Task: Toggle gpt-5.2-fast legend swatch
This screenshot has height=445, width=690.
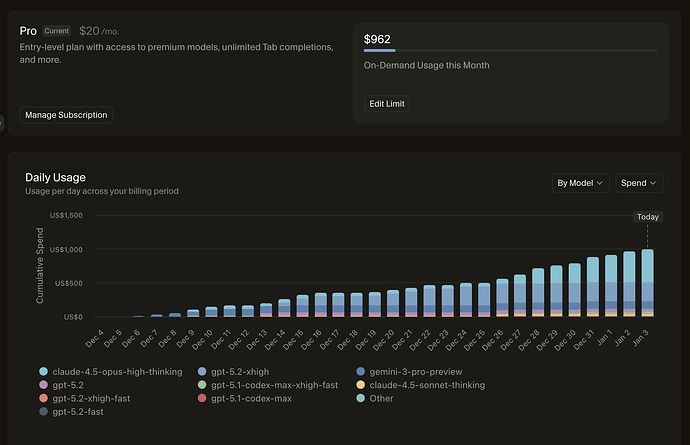Action: 43,412
